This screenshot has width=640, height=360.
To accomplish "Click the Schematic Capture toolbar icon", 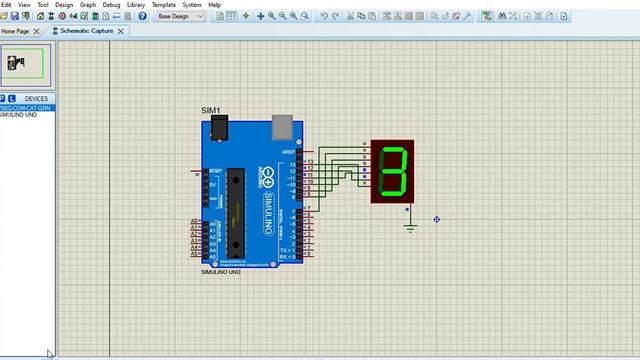I will point(51,16).
